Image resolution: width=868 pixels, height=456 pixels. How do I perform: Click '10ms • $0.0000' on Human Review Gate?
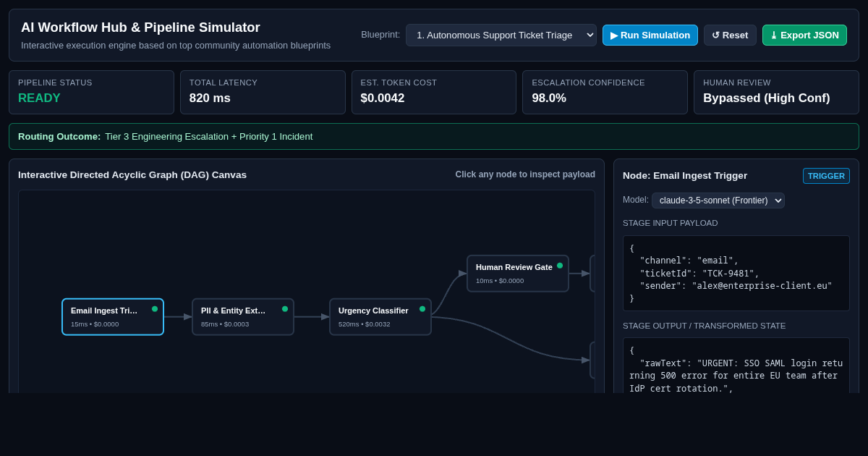[500, 281]
